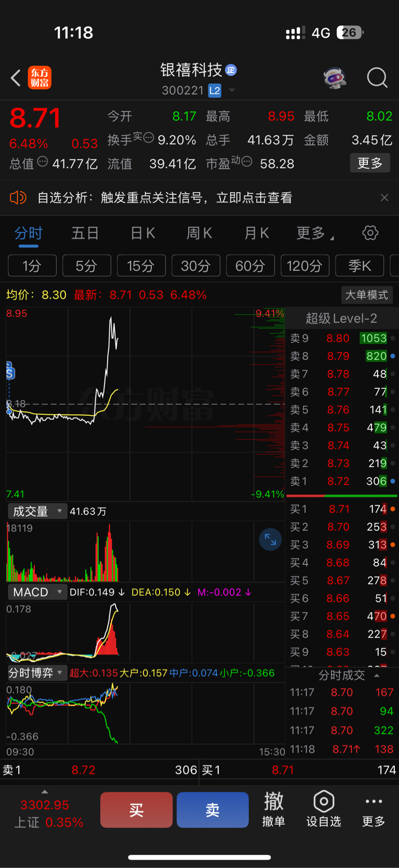399x868 pixels.
Task: Select the 120分 interval
Action: point(305,266)
